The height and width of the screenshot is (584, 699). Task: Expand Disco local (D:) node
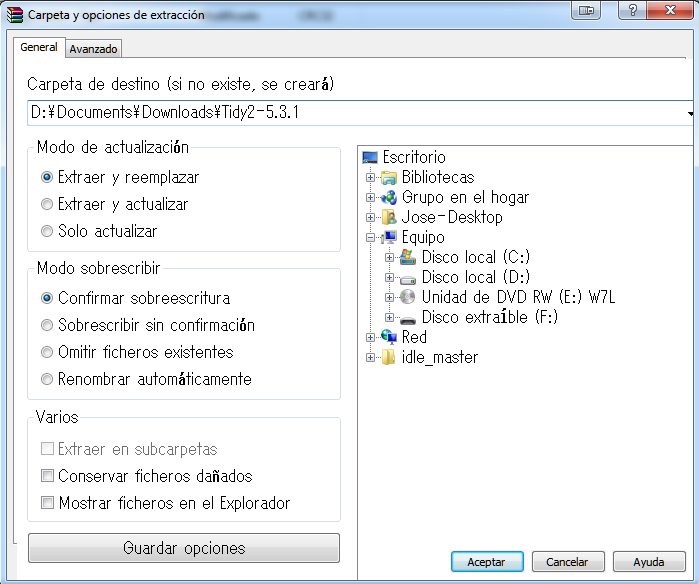tap(389, 277)
